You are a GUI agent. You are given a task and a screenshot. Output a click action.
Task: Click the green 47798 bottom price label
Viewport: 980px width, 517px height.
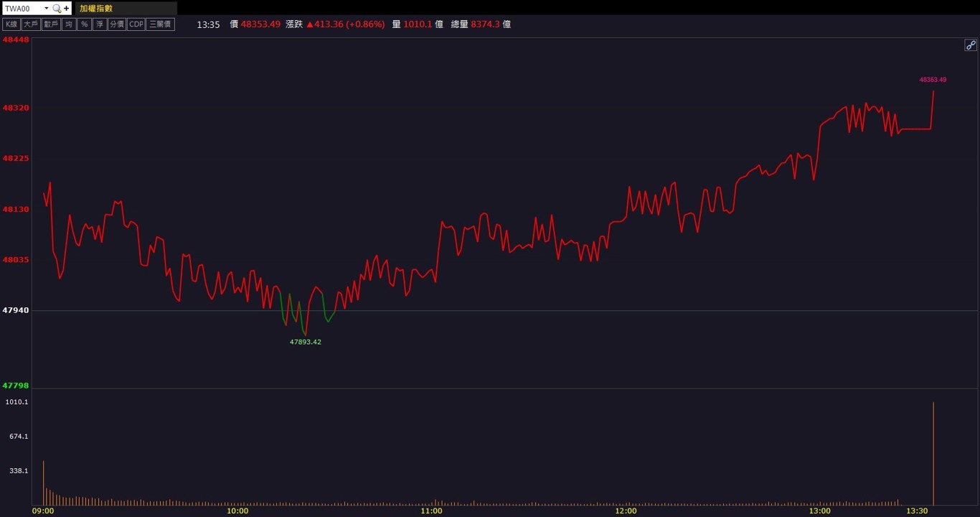[x=16, y=386]
